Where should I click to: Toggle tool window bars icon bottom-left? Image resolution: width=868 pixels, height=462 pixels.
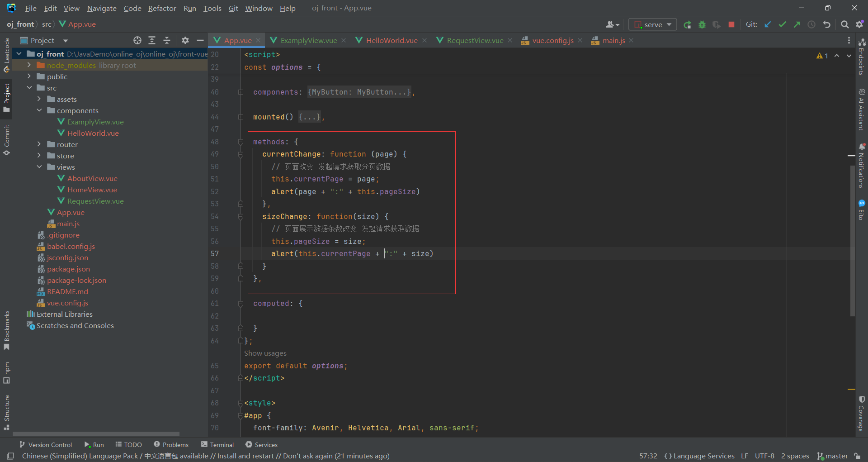[10, 456]
